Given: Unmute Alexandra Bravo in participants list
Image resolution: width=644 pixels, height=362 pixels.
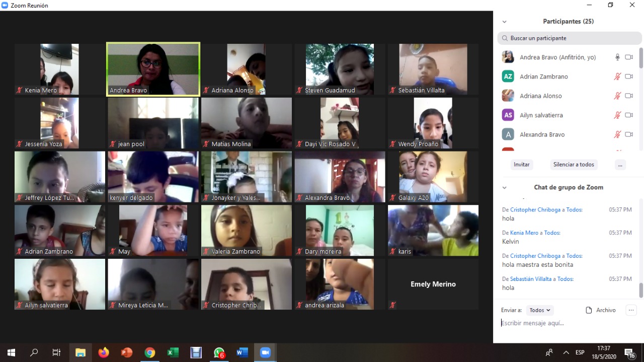Looking at the screenshot, I should coord(617,134).
